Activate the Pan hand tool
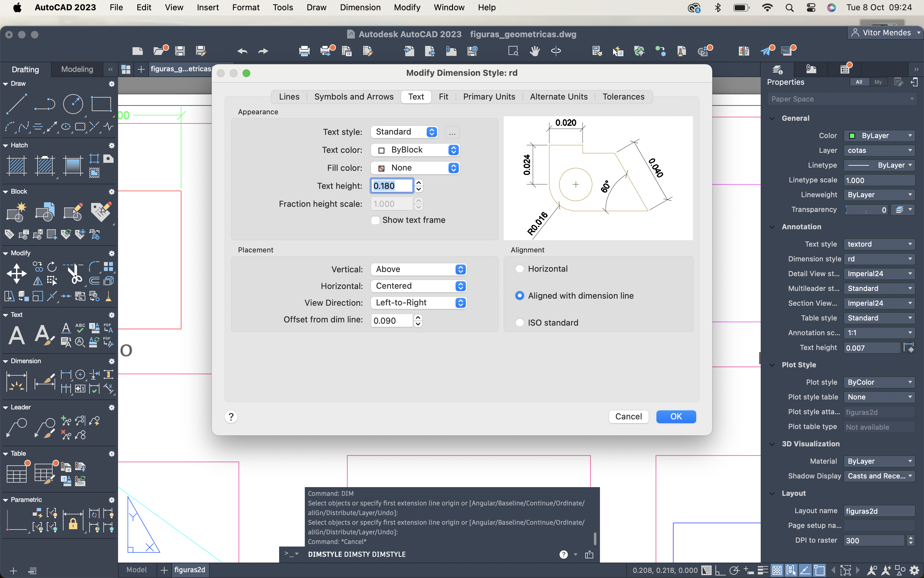924x578 pixels. coord(535,51)
